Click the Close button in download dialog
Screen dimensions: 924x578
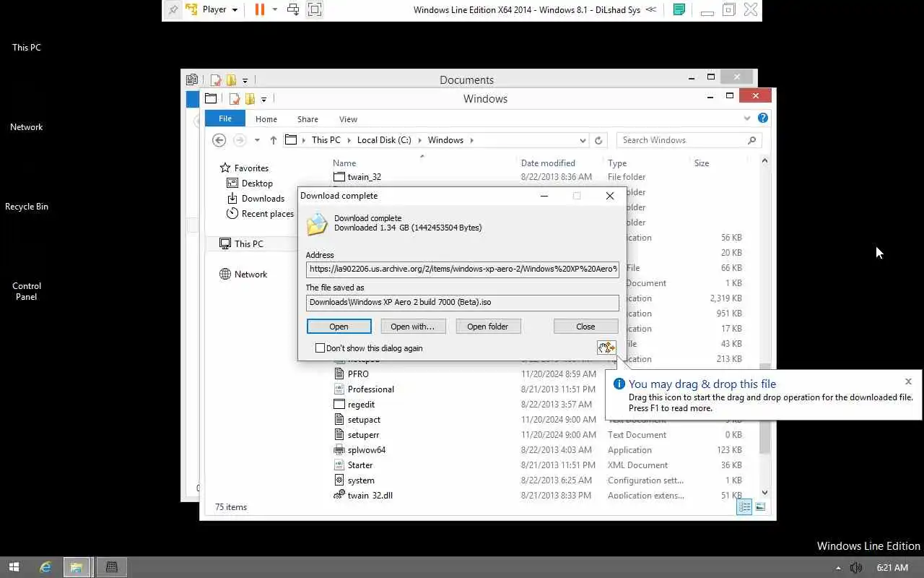(x=585, y=327)
